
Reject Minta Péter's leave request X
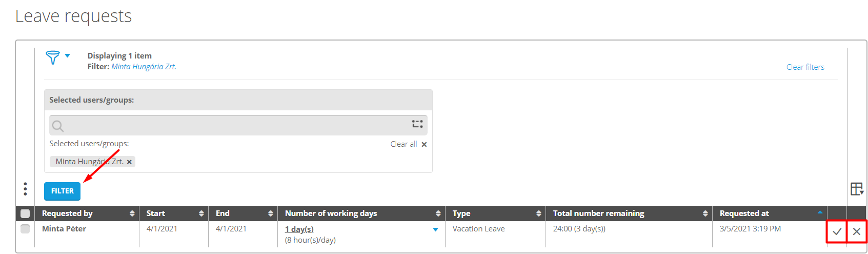857,231
